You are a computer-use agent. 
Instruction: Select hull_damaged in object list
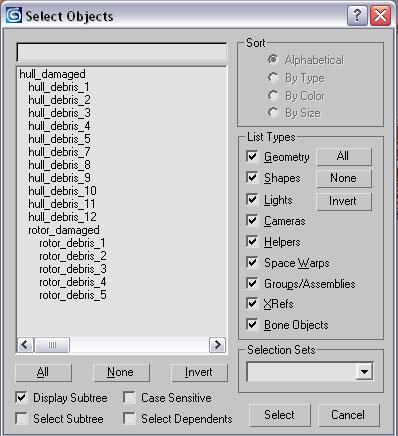pos(52,74)
